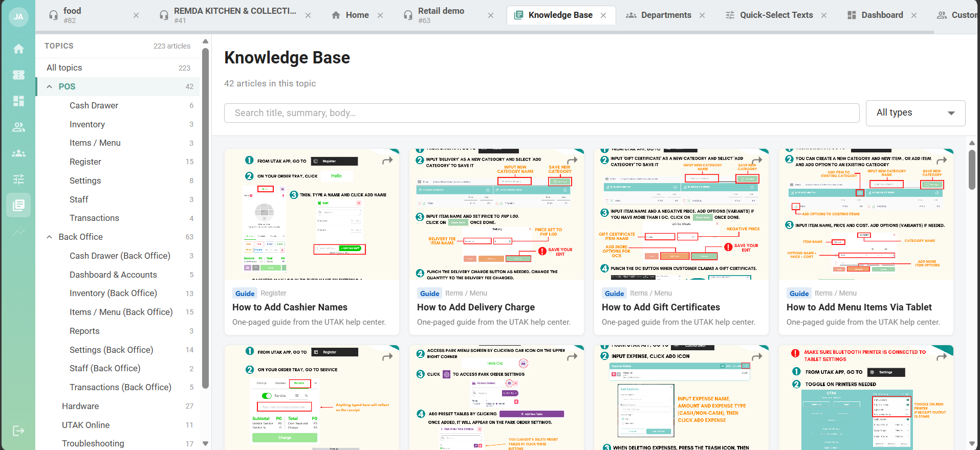Viewport: 980px width, 450px height.
Task: Close the REMDA KITCHEN #41 tab
Action: (308, 15)
